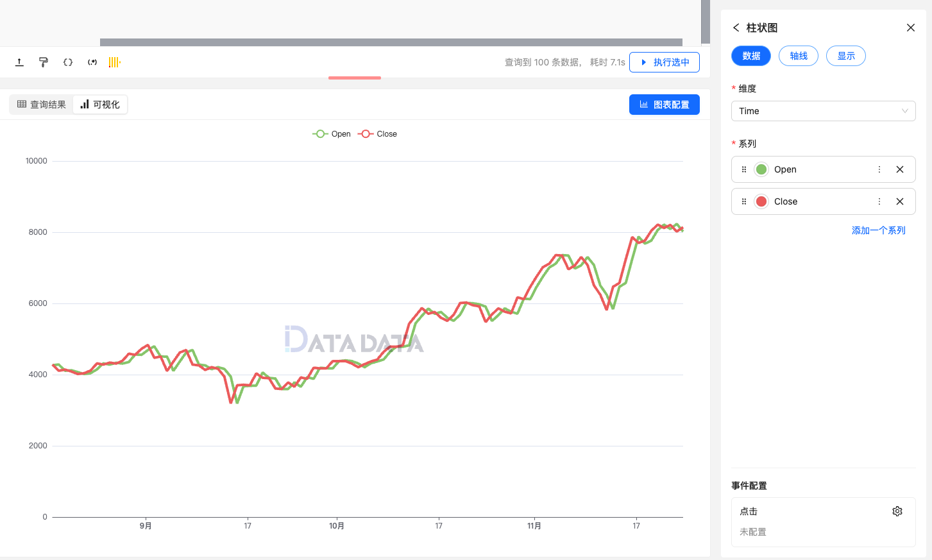
Task: Click the curly braces icon
Action: 68,62
